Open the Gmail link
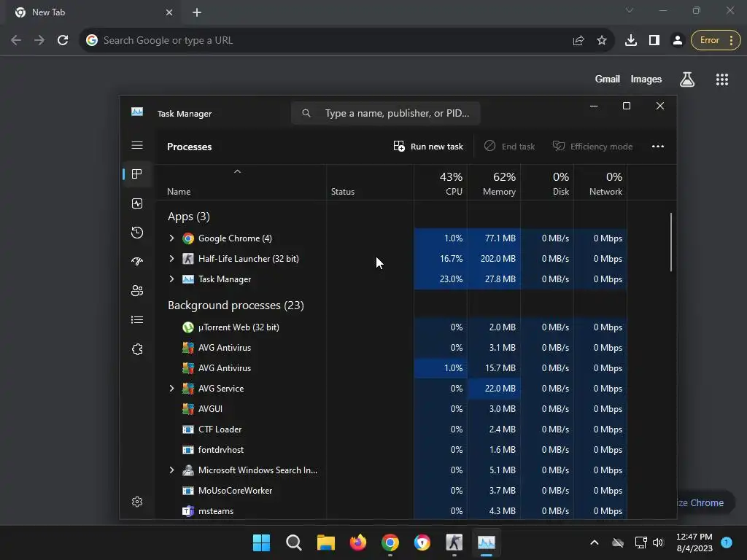Screen dimensions: 747x560 [x=608, y=79]
